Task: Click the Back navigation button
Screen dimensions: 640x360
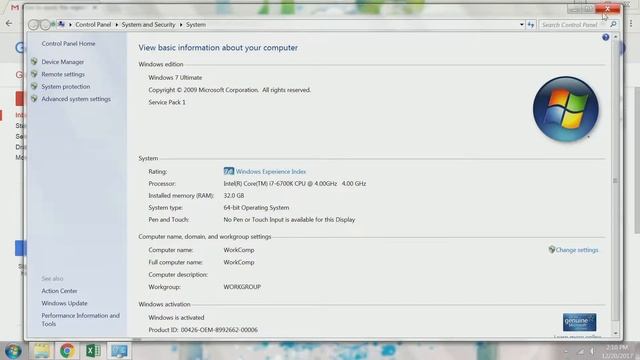Action: pos(34,25)
